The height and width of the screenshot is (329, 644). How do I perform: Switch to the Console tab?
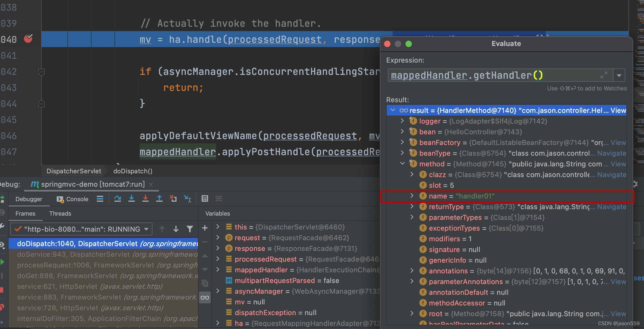pyautogui.click(x=72, y=199)
